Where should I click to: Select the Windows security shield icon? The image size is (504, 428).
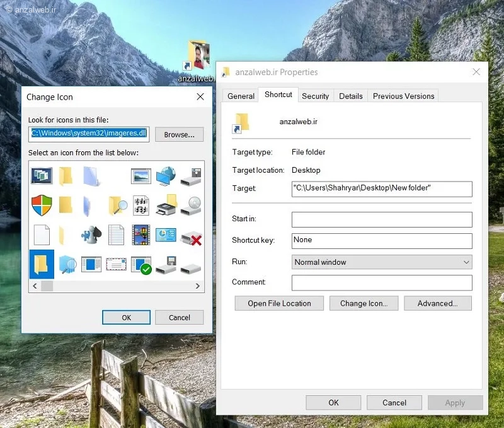pyautogui.click(x=42, y=205)
